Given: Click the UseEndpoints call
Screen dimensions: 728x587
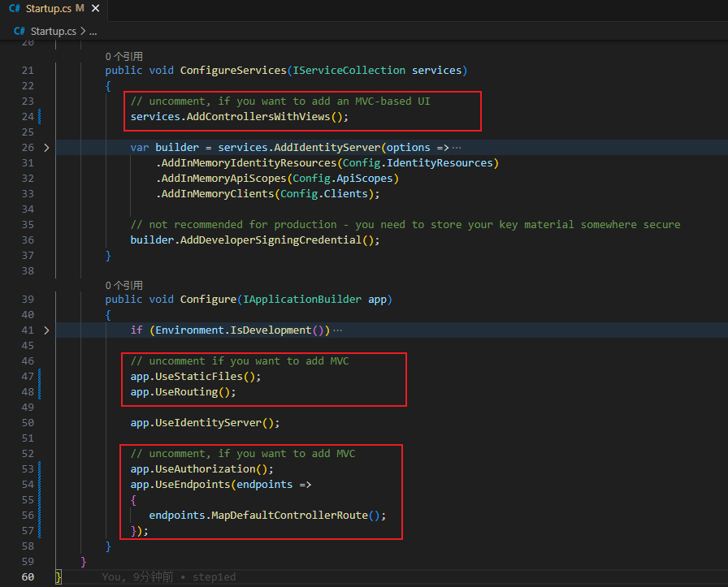Looking at the screenshot, I should tap(193, 485).
